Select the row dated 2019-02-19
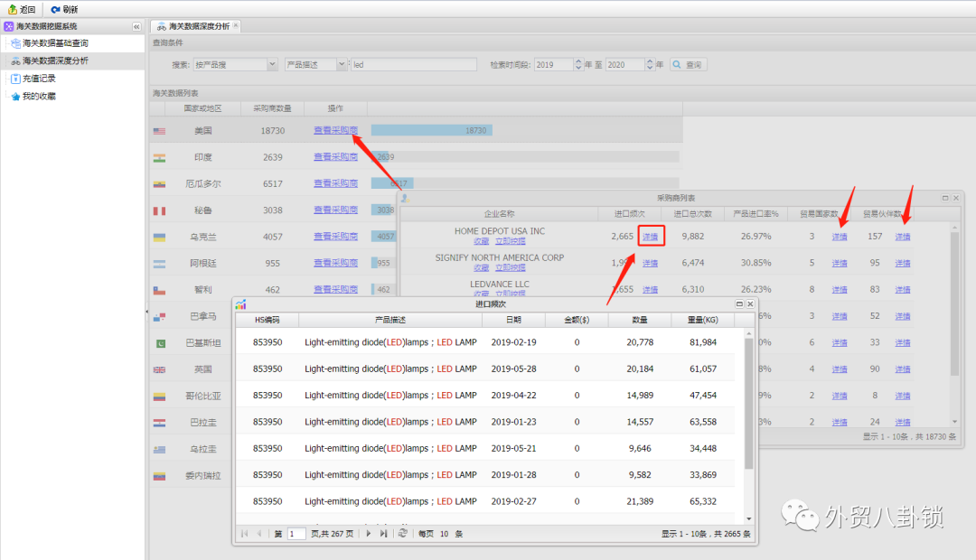Viewport: 976px width, 560px height. (485, 342)
